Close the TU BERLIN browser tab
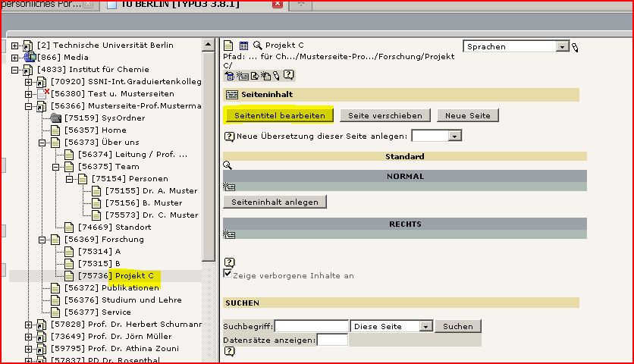The width and height of the screenshot is (634, 364). pos(278,4)
